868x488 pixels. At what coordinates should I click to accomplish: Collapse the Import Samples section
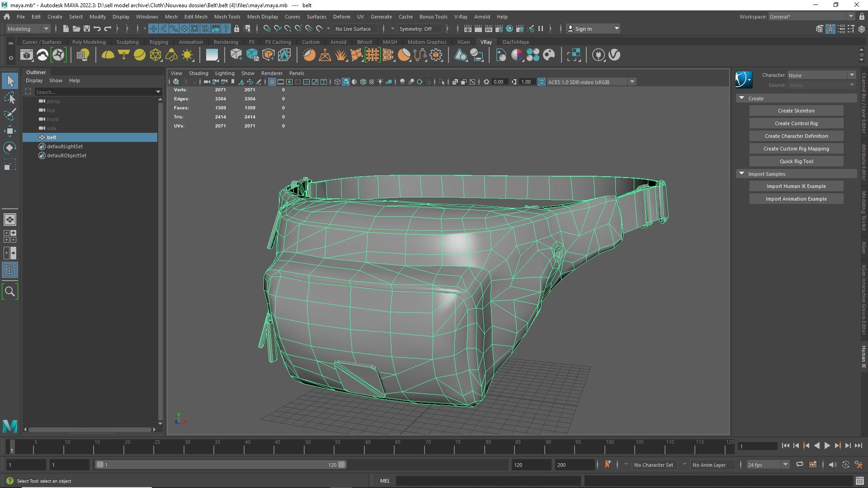[741, 174]
